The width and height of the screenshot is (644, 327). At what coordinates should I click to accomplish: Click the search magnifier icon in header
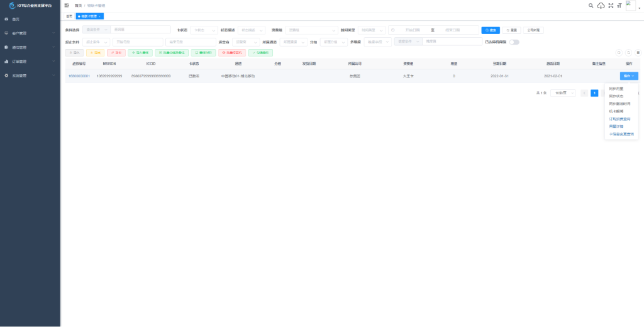coord(591,5)
